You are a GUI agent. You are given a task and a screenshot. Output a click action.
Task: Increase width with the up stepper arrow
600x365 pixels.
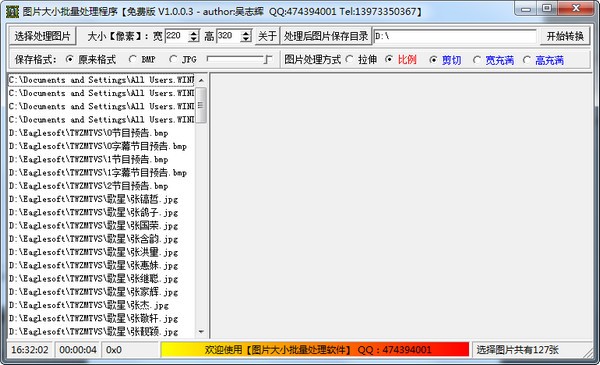[x=194, y=33]
